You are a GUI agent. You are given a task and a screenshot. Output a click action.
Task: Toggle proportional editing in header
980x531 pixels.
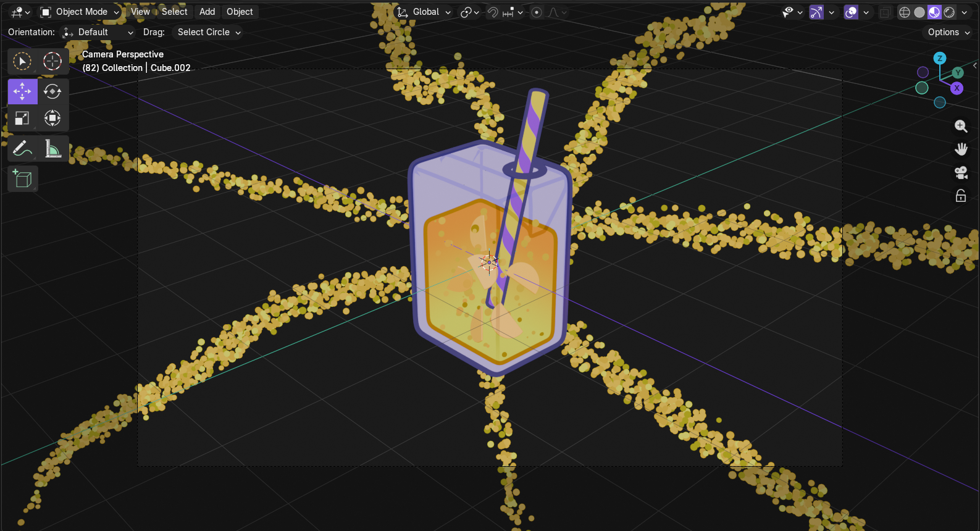point(537,12)
